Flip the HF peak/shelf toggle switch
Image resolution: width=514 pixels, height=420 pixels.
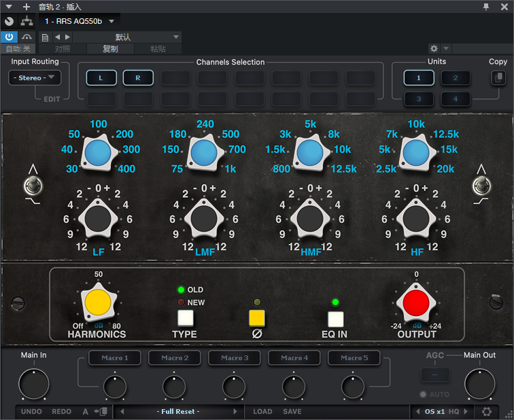click(481, 186)
